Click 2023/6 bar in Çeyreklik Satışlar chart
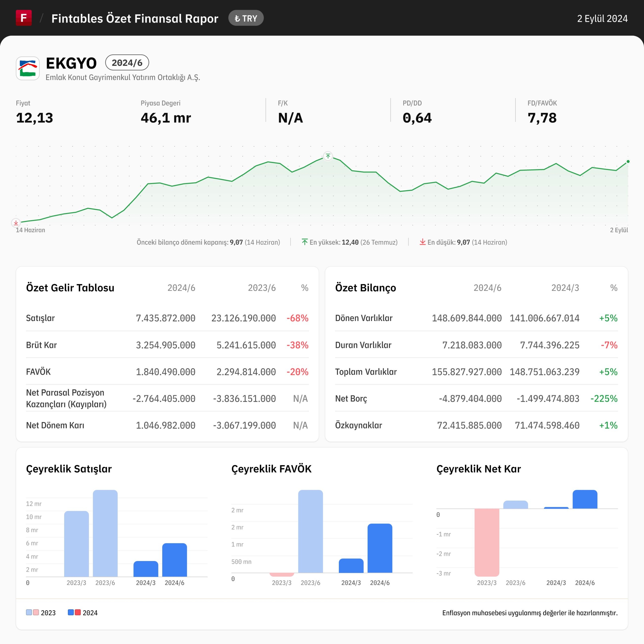The width and height of the screenshot is (644, 644). click(105, 533)
